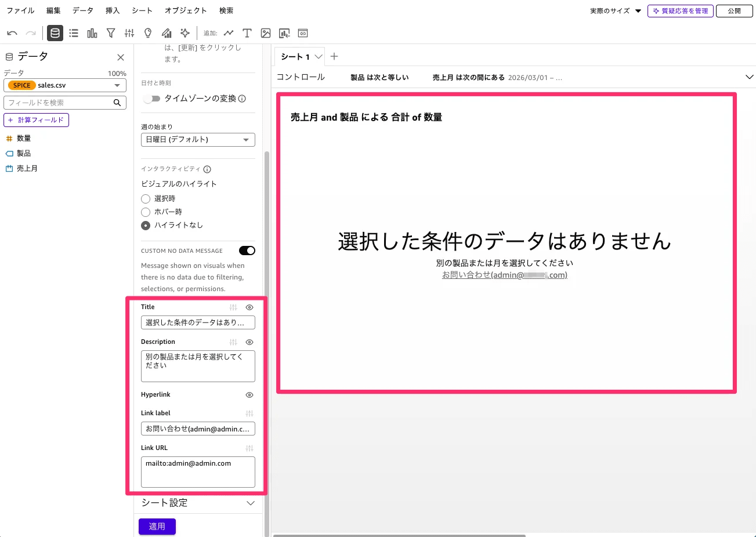
Task: Open the Insights lightbulb icon
Action: click(x=148, y=33)
